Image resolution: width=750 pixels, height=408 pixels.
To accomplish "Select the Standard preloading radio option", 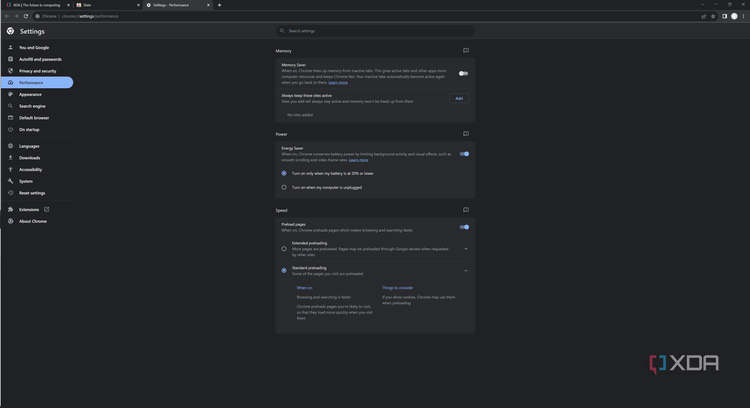I will pos(284,271).
